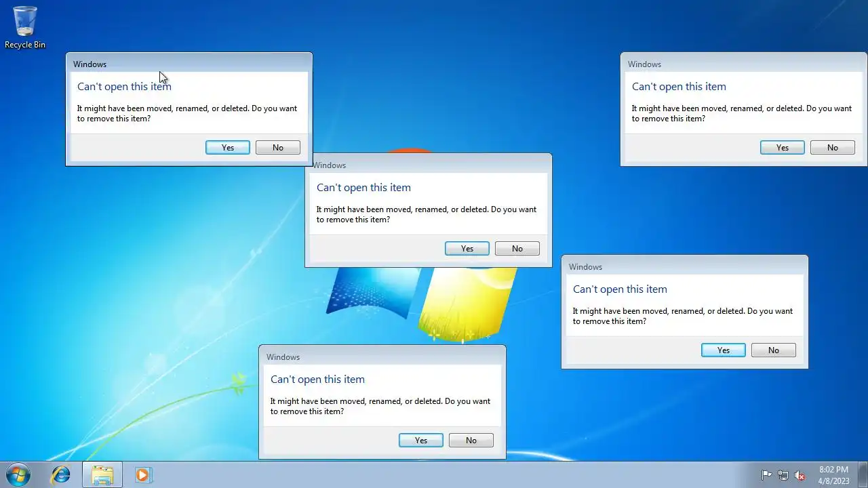Click No in the dialog cut off at screen edge
This screenshot has width=868, height=488.
click(x=833, y=148)
